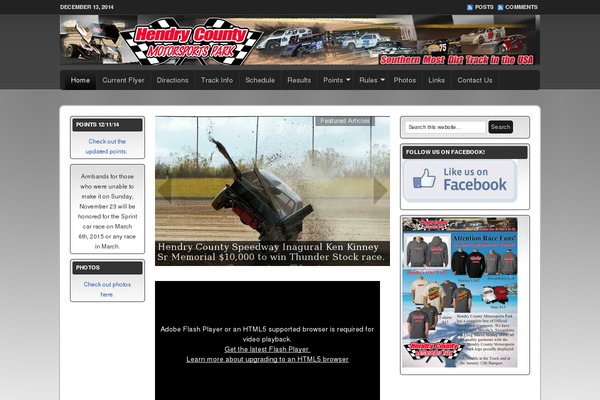Click the December 13, 2014 date text
600x400 pixels.
coord(87,7)
